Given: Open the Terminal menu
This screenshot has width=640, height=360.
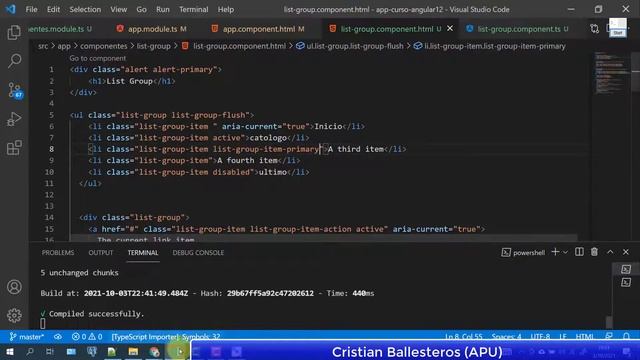Looking at the screenshot, I should (x=193, y=9).
